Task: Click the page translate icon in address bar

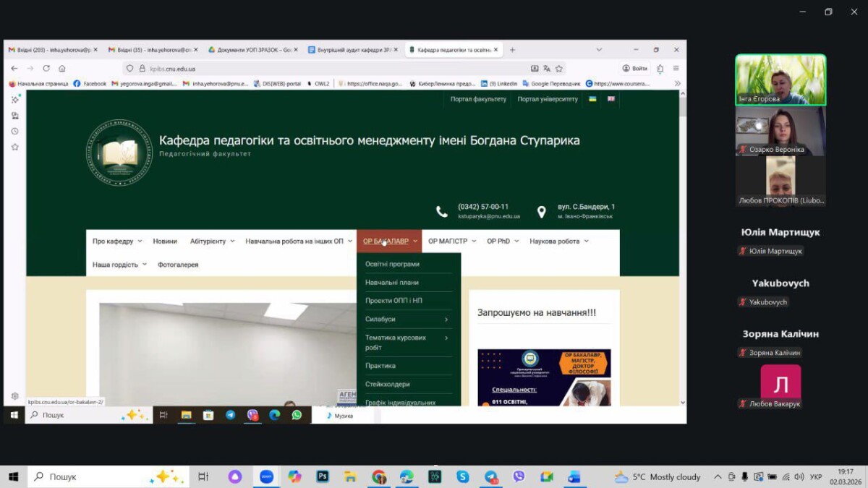Action: click(547, 69)
